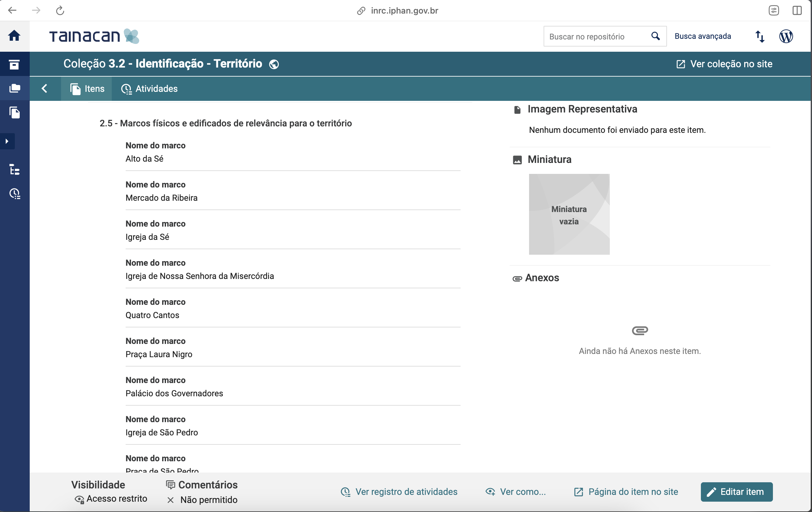Click the inrc.iphan.gov.br address bar
812x512 pixels.
click(x=398, y=10)
